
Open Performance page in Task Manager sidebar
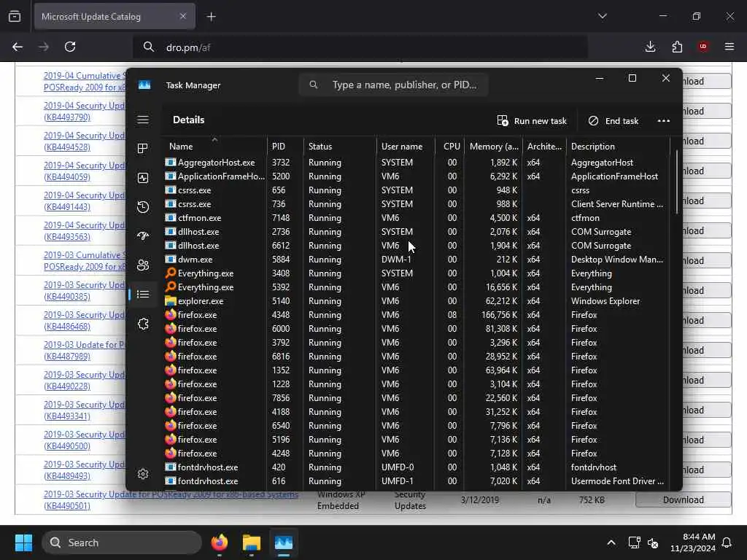click(x=143, y=178)
